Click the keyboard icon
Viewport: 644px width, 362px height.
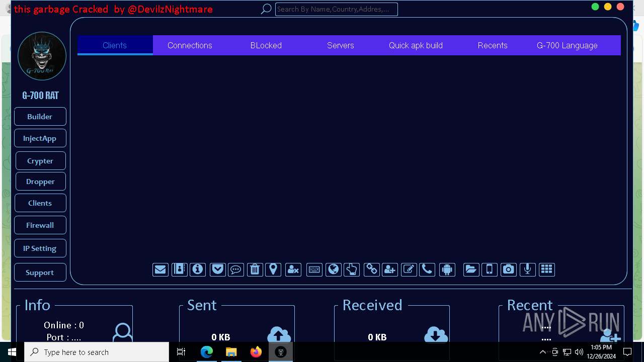click(314, 269)
